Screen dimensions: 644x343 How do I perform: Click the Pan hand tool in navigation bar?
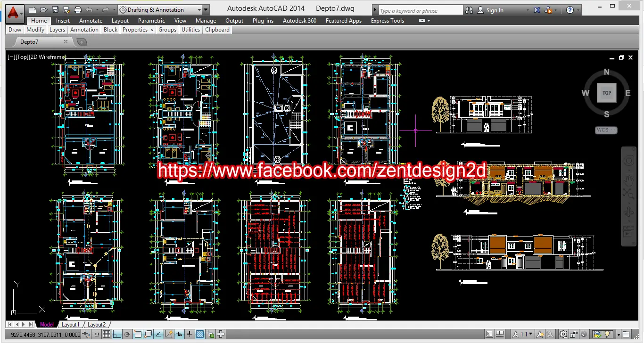pyautogui.click(x=628, y=180)
